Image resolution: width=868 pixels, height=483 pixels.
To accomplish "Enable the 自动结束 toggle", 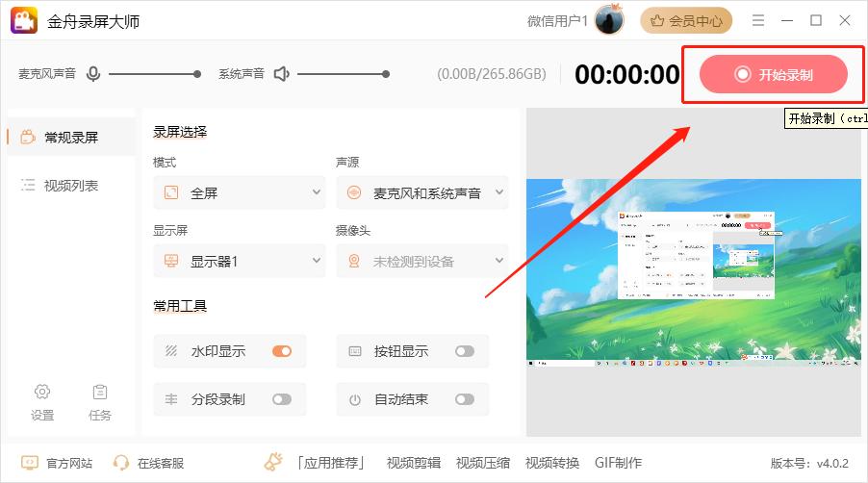I will pos(465,399).
